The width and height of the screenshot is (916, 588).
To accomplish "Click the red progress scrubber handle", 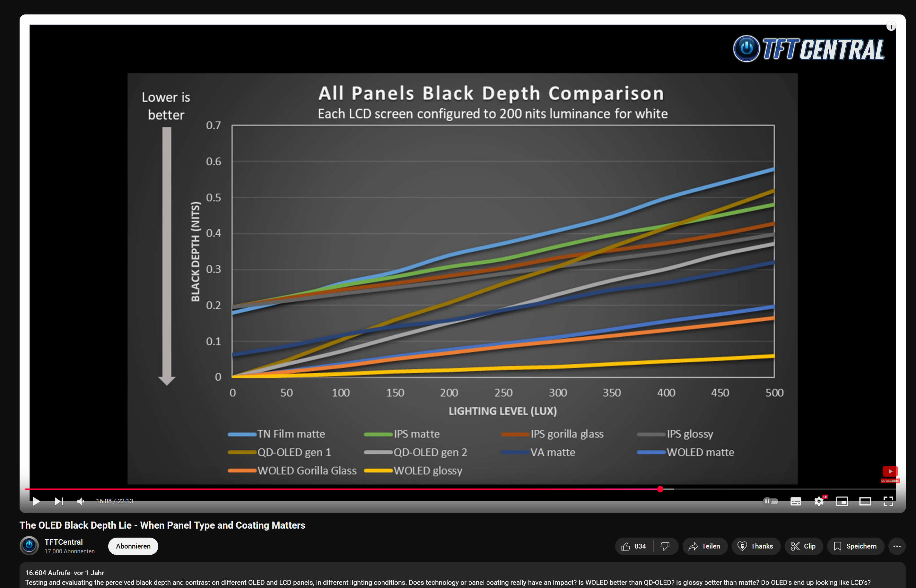I will tap(660, 489).
